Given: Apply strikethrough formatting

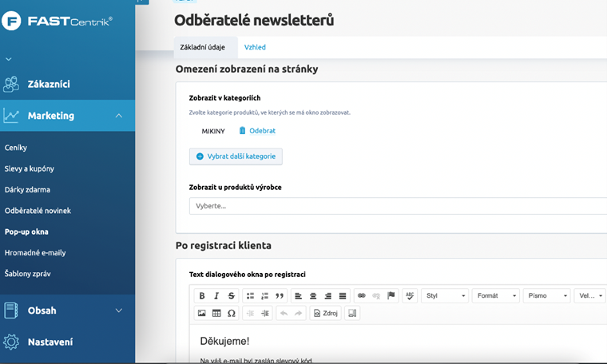Looking at the screenshot, I should (x=231, y=296).
